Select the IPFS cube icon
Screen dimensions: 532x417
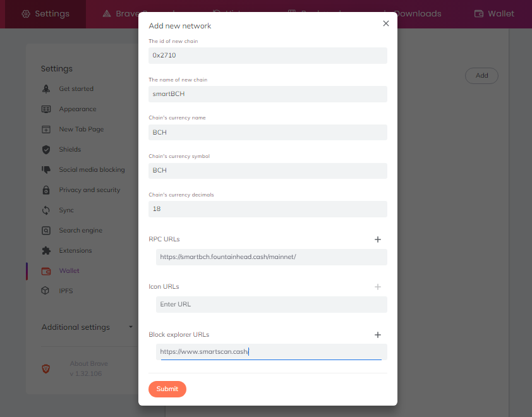coord(45,291)
